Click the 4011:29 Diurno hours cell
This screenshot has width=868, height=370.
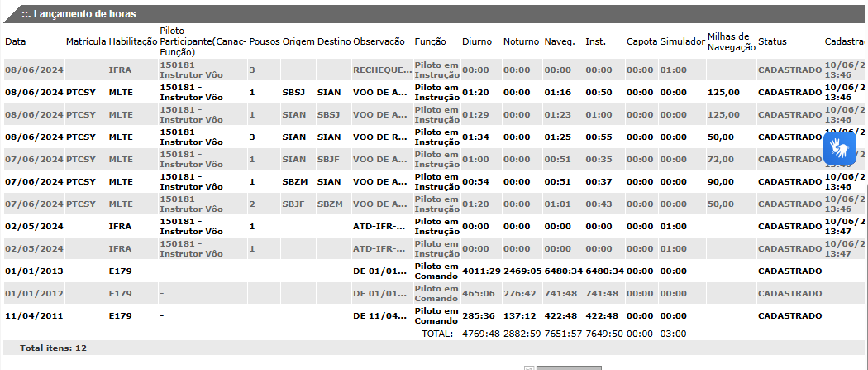point(479,271)
